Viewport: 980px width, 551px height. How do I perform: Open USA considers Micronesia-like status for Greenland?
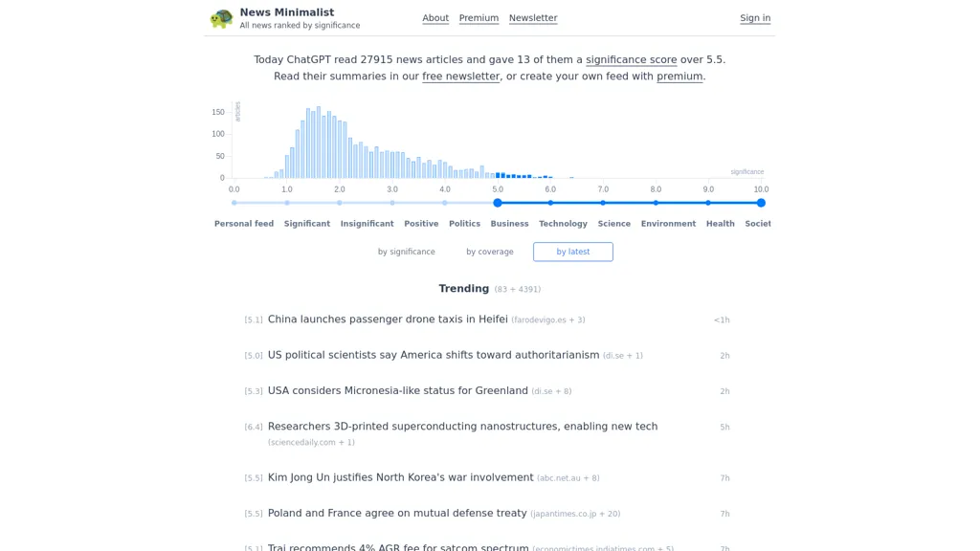click(397, 390)
